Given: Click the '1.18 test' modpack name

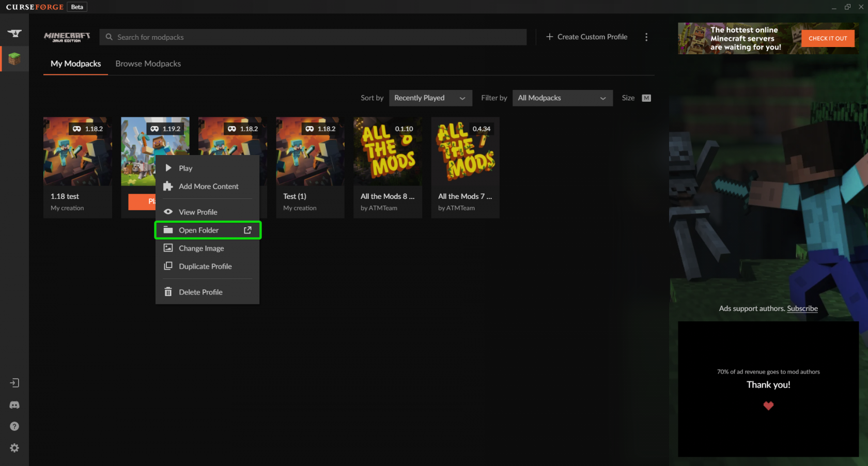Looking at the screenshot, I should (65, 196).
